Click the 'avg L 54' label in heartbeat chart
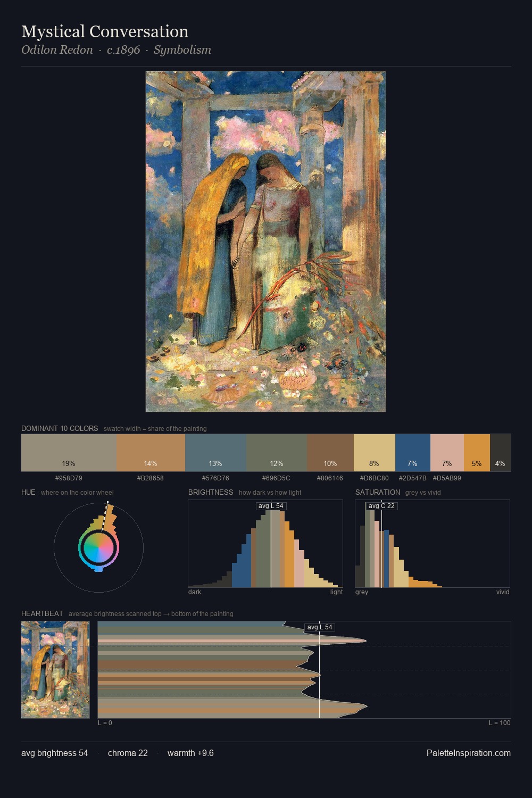 (x=319, y=627)
